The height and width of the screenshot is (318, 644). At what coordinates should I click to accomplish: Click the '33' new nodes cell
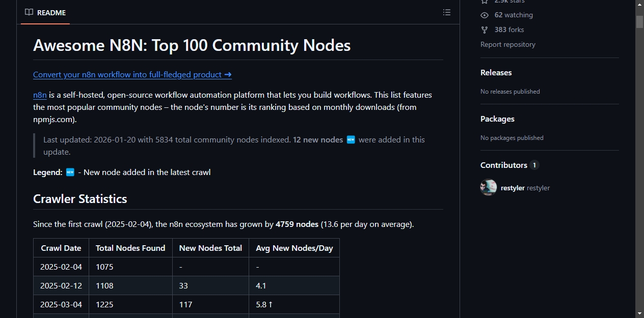[x=210, y=285]
